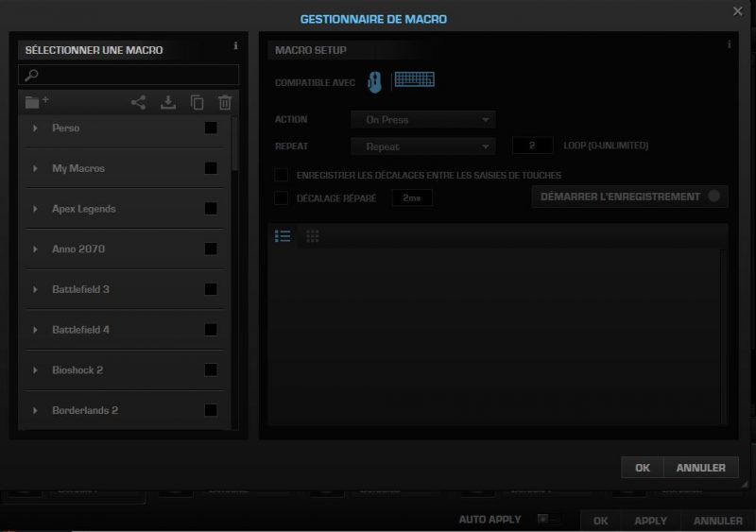The width and height of the screenshot is (756, 532).
Task: Select the Anno 2070 folder name
Action: [x=78, y=249]
